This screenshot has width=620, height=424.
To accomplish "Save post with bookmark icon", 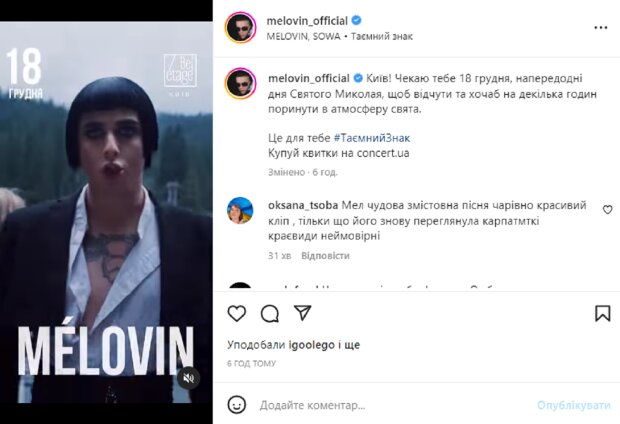I will (603, 313).
